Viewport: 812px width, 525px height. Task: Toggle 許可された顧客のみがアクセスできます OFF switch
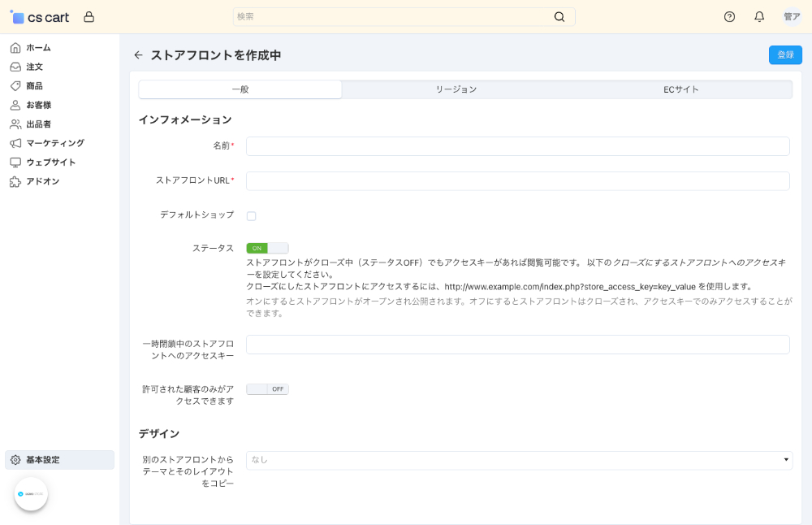click(x=267, y=389)
